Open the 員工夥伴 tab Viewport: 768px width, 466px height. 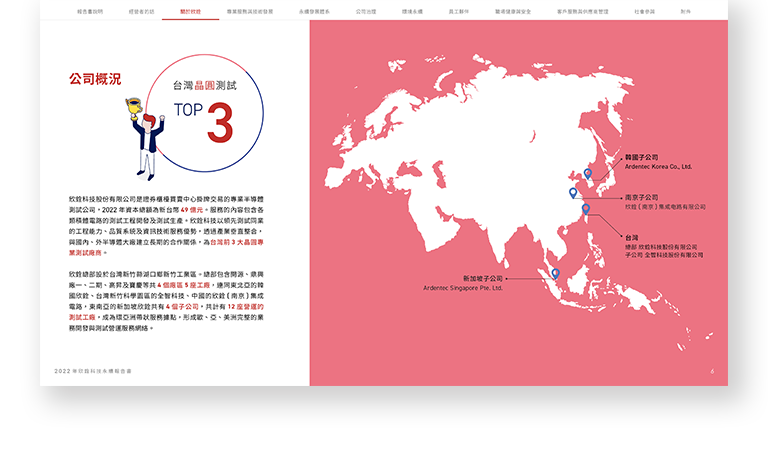coord(461,11)
